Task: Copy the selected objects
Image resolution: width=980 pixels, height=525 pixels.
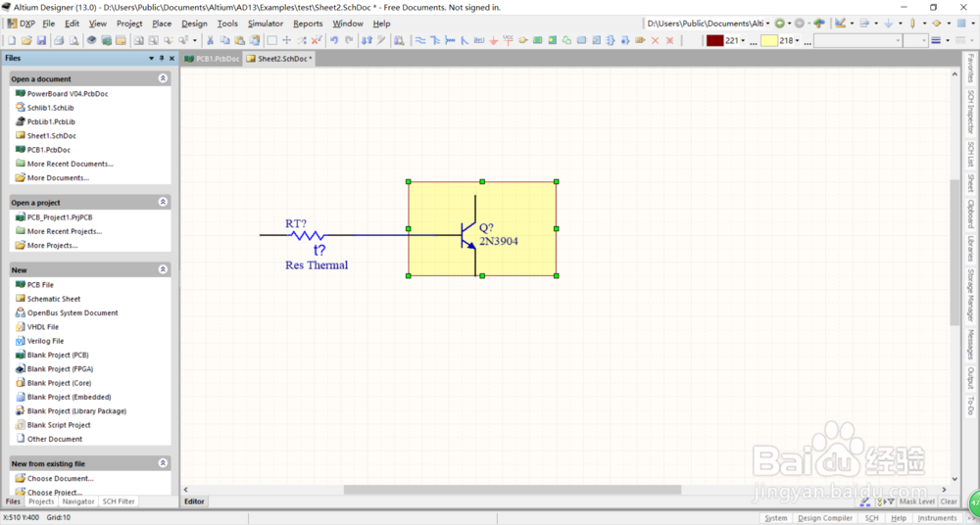Action: coord(225,40)
